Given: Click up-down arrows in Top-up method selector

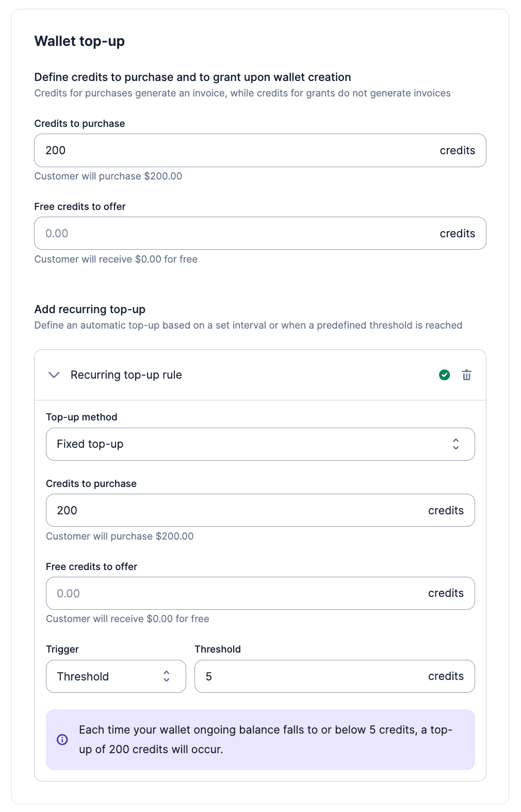Looking at the screenshot, I should (456, 444).
